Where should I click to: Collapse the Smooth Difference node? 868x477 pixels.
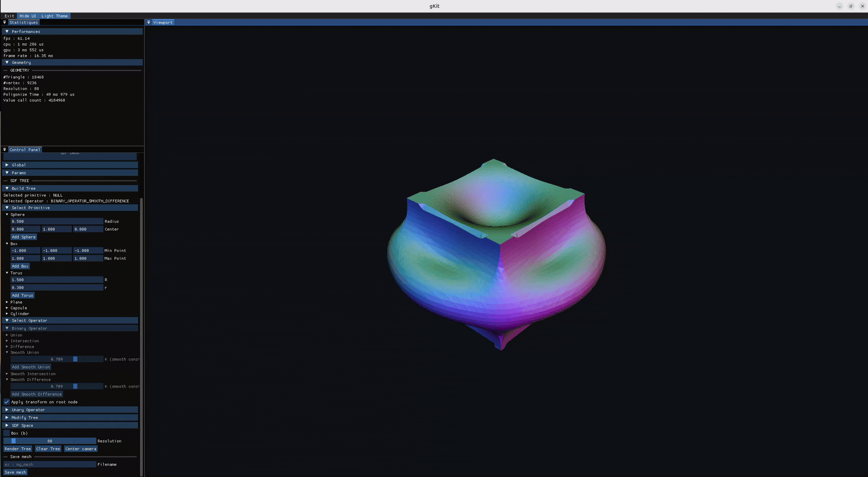coord(7,380)
